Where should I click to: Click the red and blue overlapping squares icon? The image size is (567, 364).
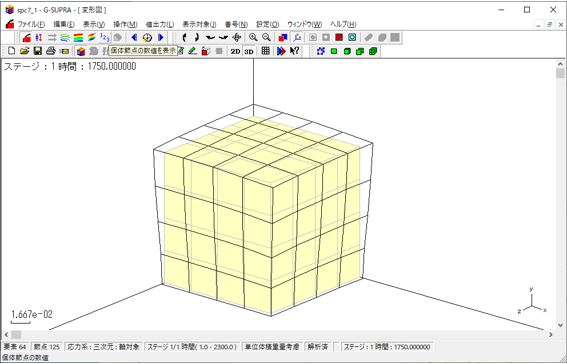[283, 38]
